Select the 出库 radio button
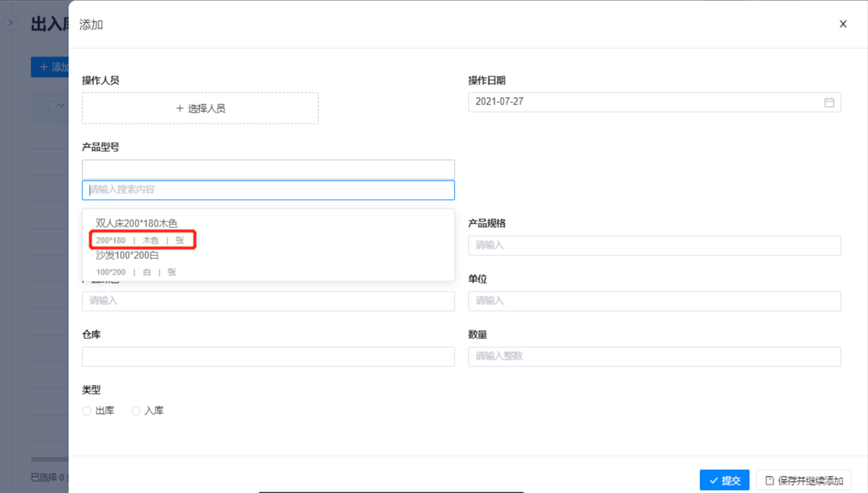 [x=87, y=411]
